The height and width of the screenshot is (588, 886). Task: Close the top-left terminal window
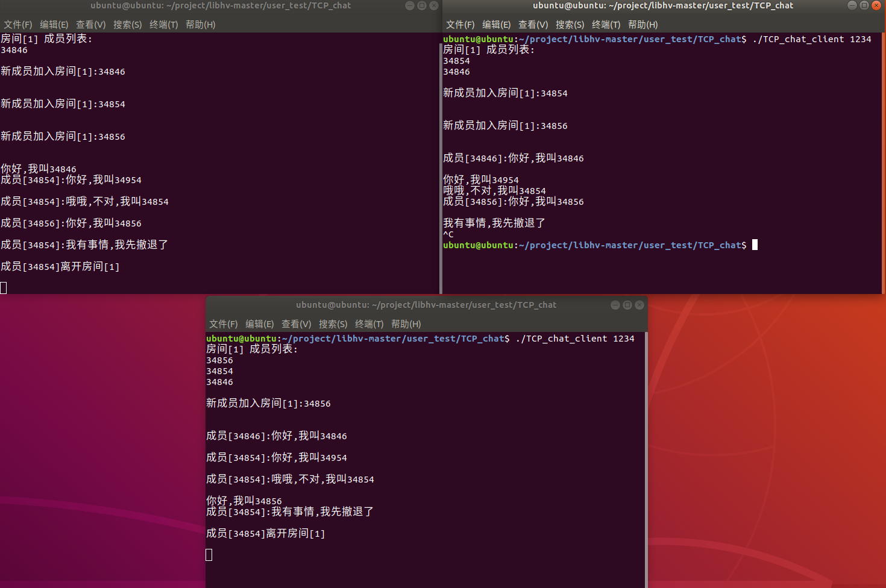tap(434, 5)
